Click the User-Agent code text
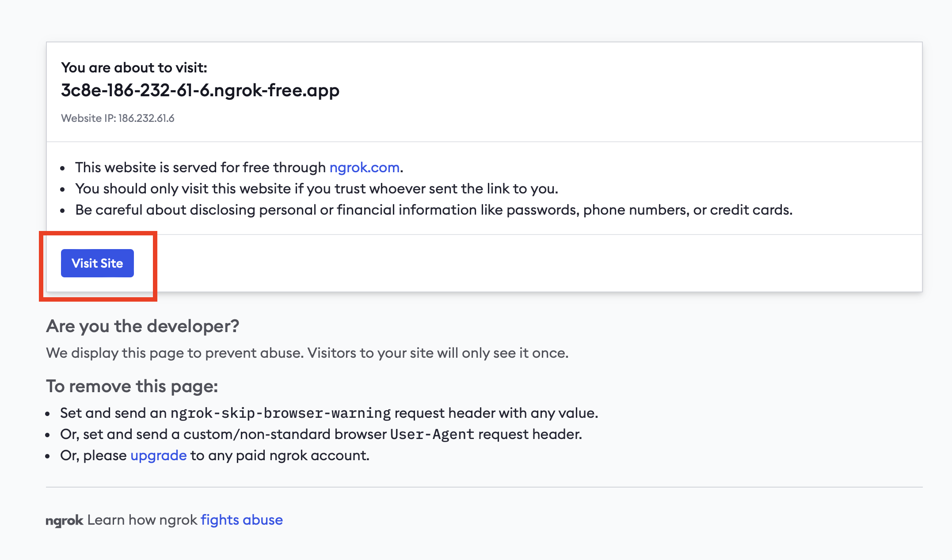 coord(432,434)
